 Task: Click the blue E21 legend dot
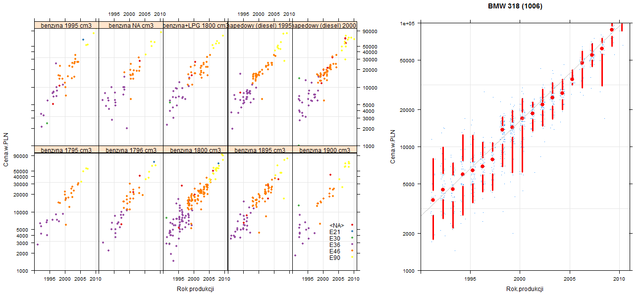pos(351,232)
